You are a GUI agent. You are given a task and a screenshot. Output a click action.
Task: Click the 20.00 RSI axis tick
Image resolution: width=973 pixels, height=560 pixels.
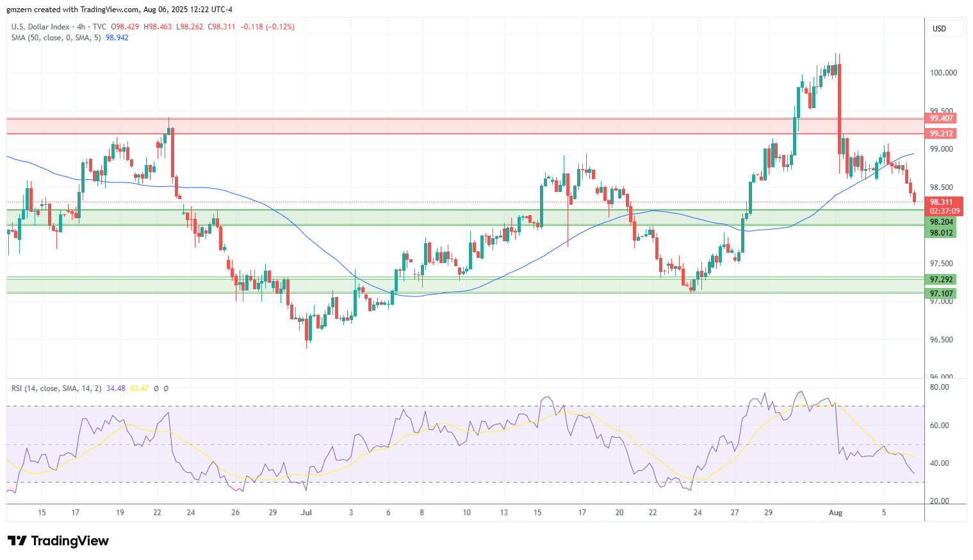pyautogui.click(x=940, y=501)
